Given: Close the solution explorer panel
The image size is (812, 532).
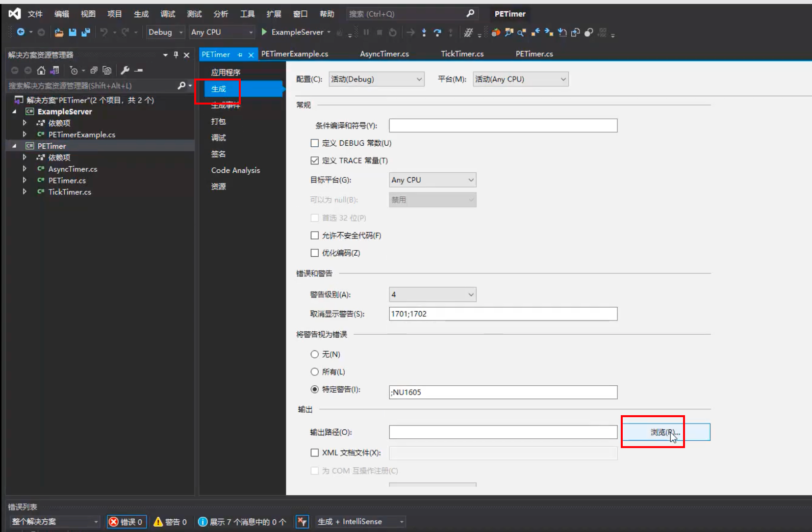Looking at the screenshot, I should (x=187, y=55).
